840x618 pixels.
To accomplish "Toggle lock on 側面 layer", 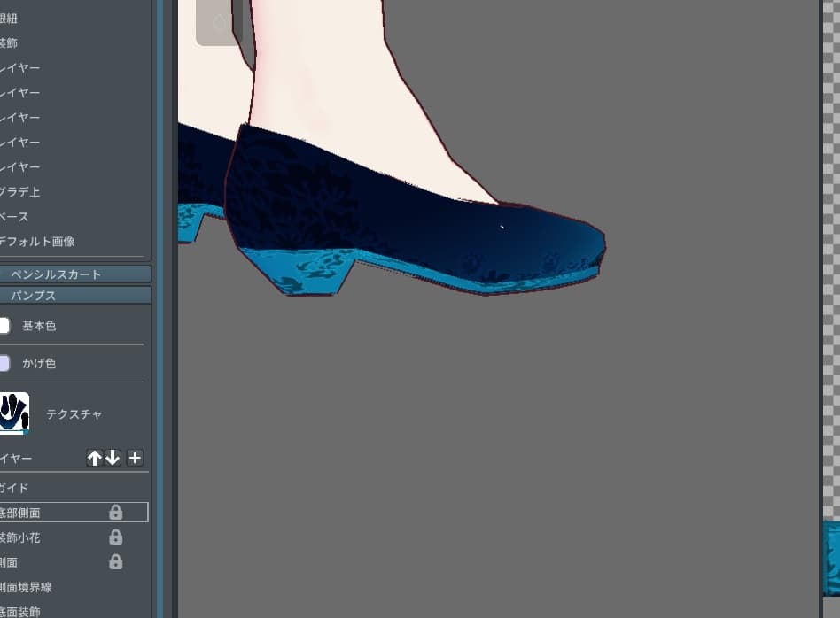I will pos(116,561).
